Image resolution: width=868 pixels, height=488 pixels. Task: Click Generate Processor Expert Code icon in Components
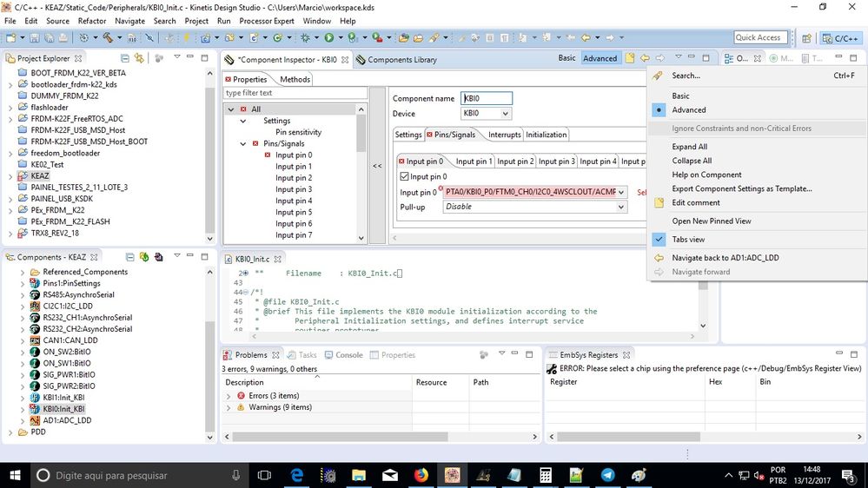pos(144,257)
